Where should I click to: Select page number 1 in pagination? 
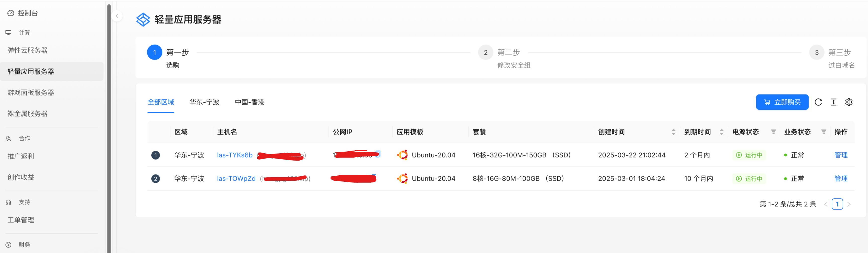point(837,204)
